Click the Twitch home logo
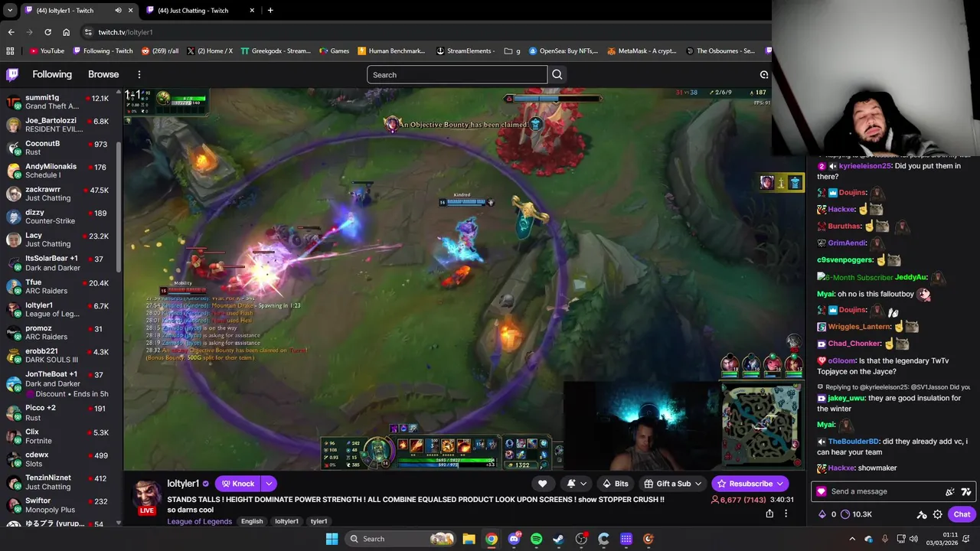Image resolution: width=980 pixels, height=551 pixels. pyautogui.click(x=12, y=74)
